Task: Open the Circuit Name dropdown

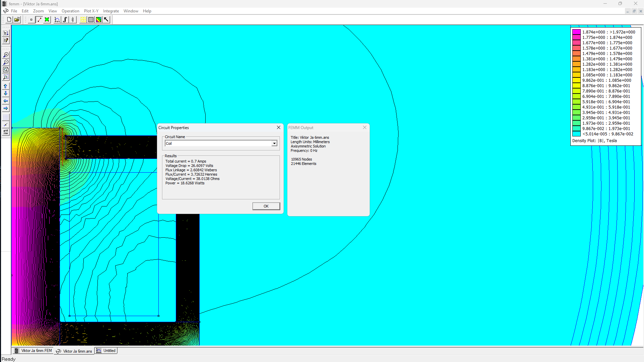Action: tap(274, 143)
